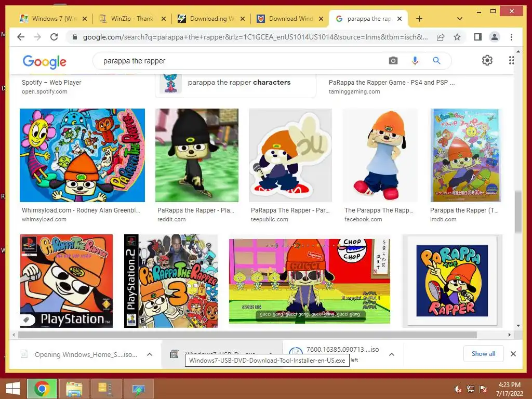Reload the current page

tap(54, 37)
